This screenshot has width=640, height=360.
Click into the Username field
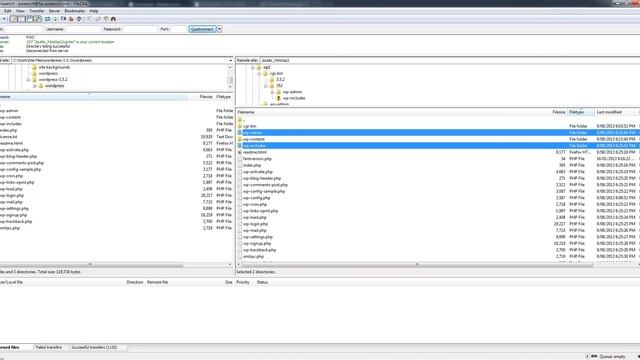(82, 29)
